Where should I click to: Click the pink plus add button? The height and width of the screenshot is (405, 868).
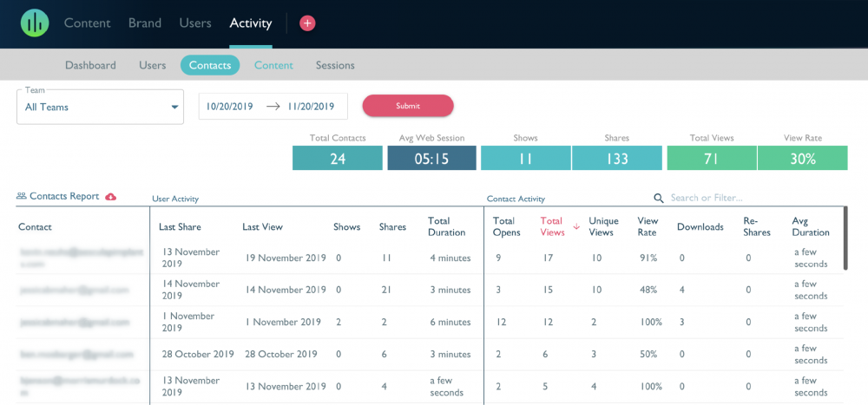click(307, 23)
